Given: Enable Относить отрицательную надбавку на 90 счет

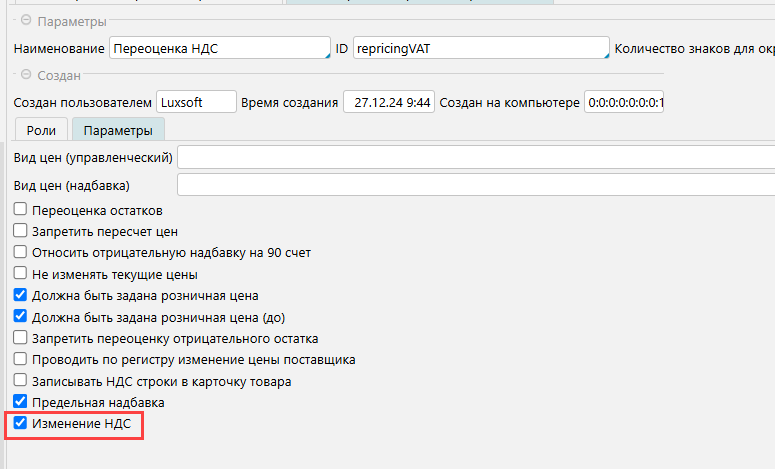Looking at the screenshot, I should 20,253.
